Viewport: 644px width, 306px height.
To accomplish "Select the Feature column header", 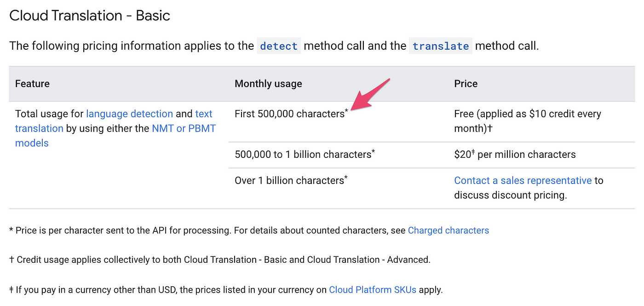I will coord(32,84).
